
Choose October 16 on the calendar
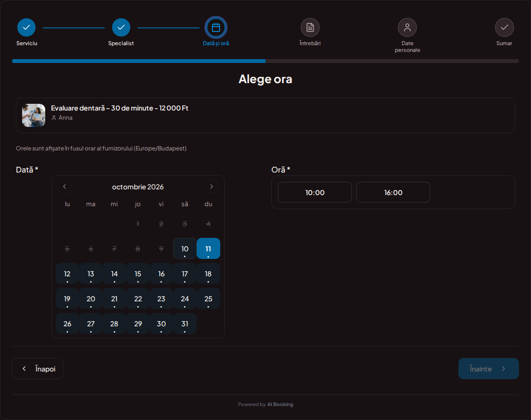coord(161,274)
